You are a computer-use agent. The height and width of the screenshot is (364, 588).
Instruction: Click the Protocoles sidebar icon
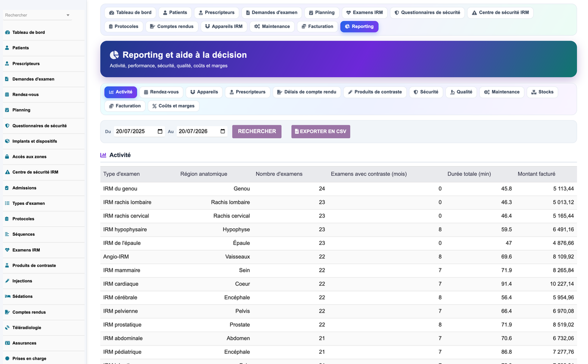click(x=7, y=219)
